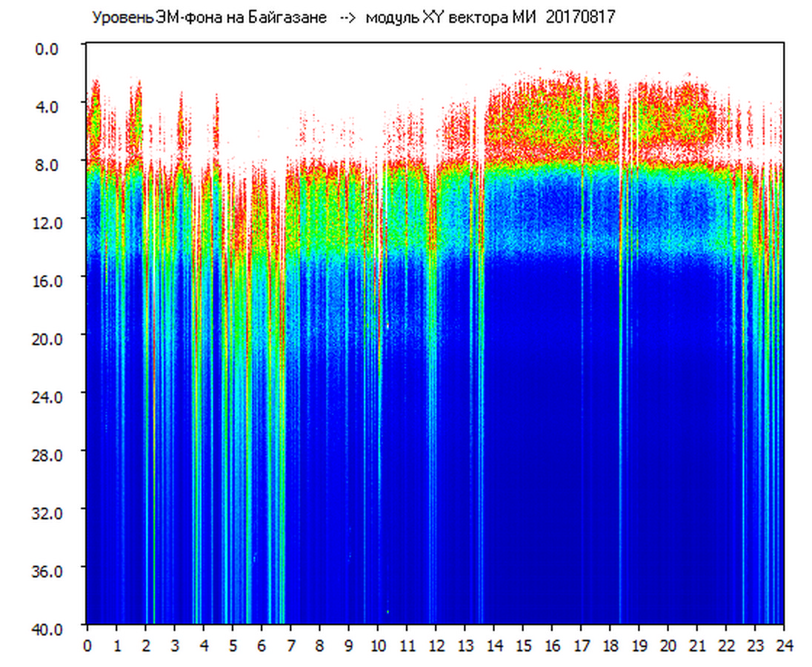
Task: Select hour 0 on the horizontal axis
Action: 87,646
